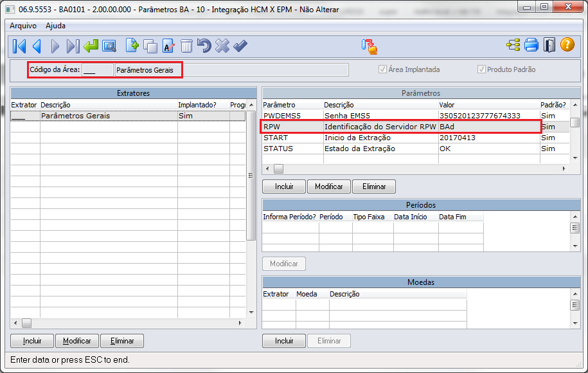Select the RPW parameter row
This screenshot has height=373, width=588.
[x=416, y=127]
